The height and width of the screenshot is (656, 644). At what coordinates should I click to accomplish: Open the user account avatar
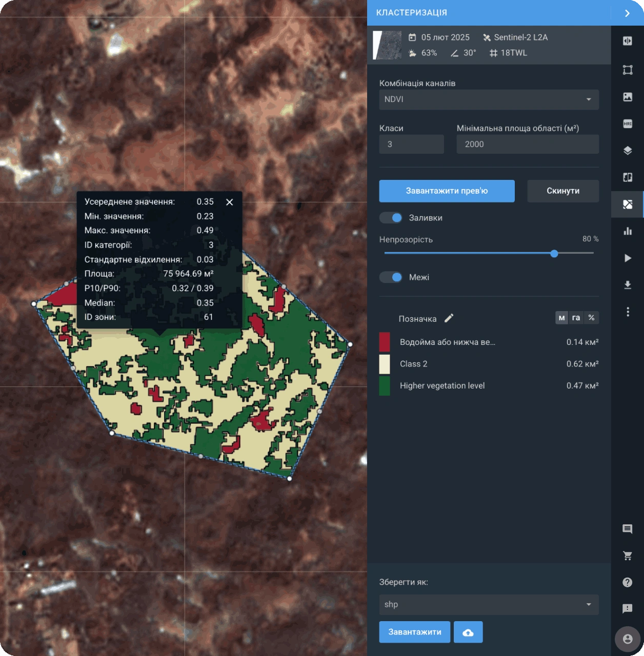pos(627,639)
